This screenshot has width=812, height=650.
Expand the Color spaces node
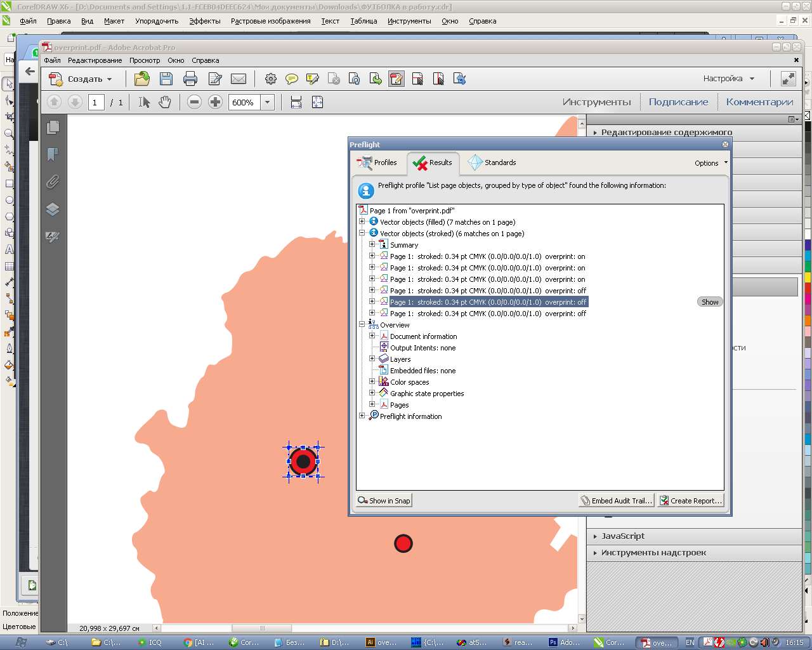click(372, 381)
